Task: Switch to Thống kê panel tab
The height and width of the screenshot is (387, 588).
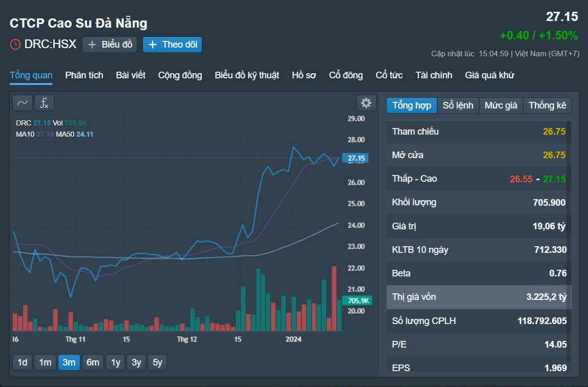Action: point(548,105)
